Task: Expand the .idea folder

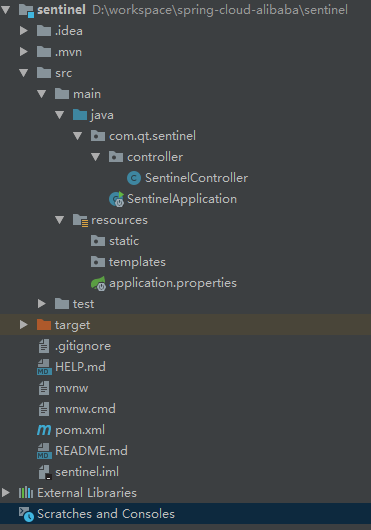Action: (x=23, y=31)
